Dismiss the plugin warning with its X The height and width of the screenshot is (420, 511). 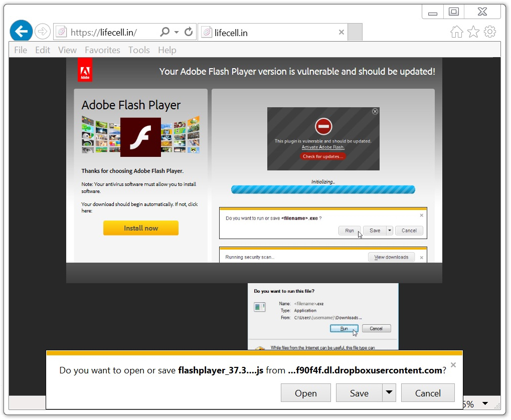coord(375,111)
